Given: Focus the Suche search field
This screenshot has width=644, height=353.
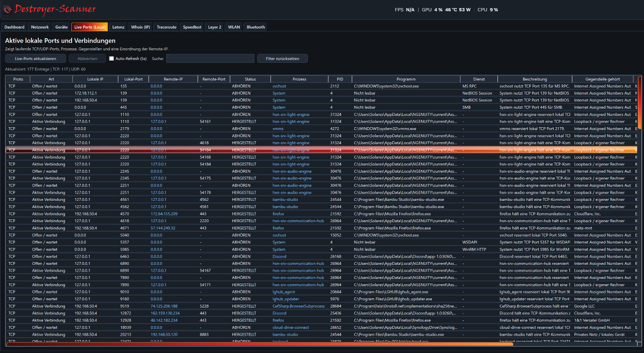Looking at the screenshot, I should pyautogui.click(x=210, y=59).
